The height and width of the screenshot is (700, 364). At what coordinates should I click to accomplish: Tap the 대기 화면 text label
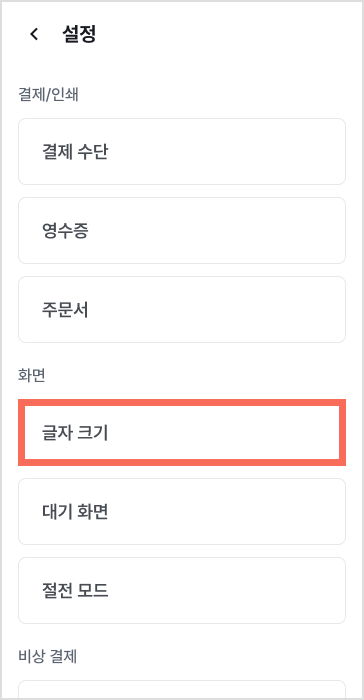click(x=75, y=512)
